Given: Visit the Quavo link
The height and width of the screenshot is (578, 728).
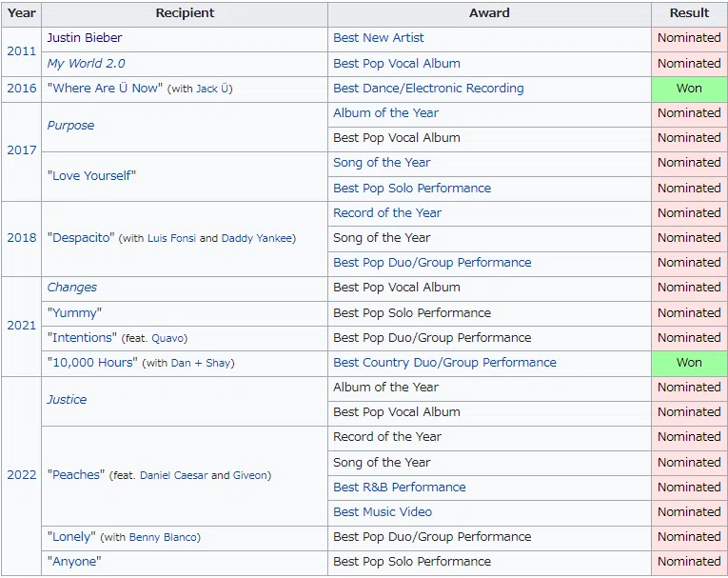Looking at the screenshot, I should [x=167, y=338].
